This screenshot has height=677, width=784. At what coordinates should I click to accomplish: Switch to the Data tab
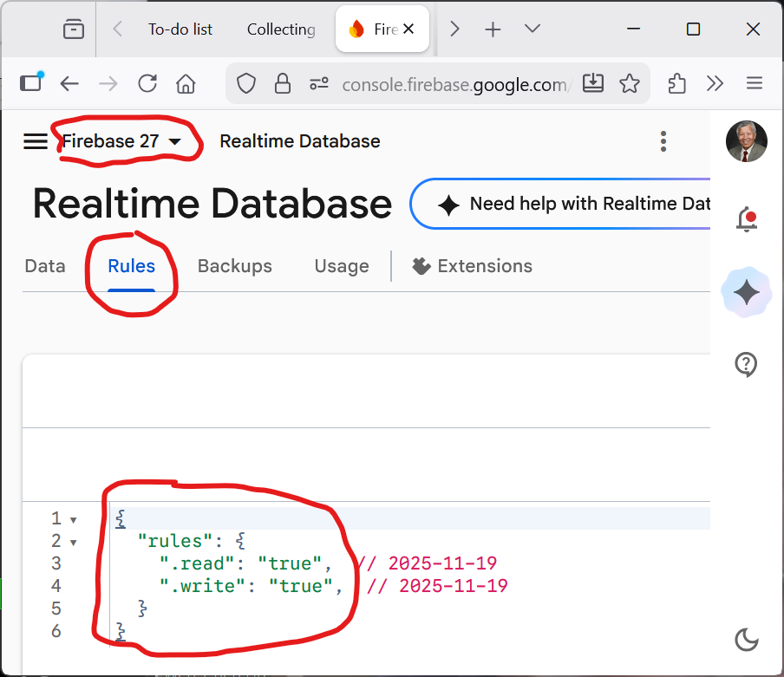tap(45, 266)
